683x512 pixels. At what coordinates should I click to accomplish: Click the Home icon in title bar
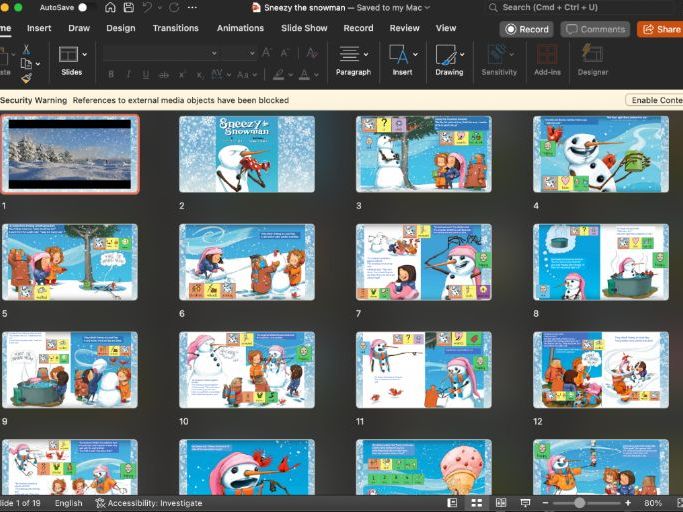point(110,7)
